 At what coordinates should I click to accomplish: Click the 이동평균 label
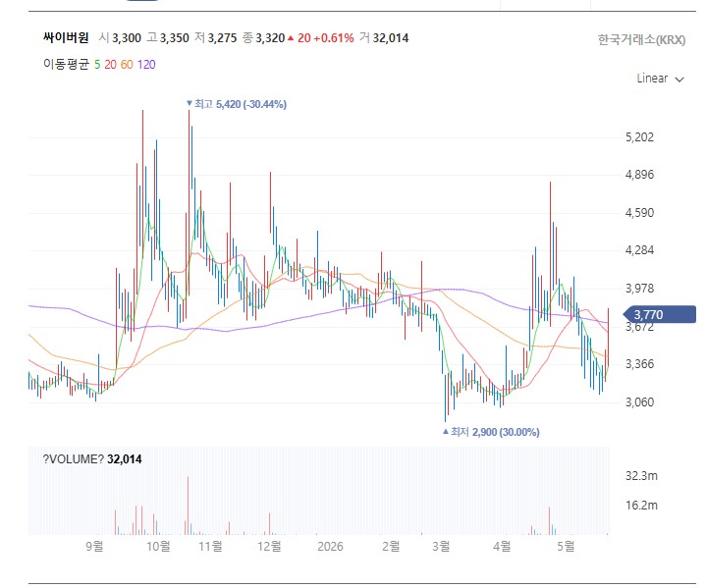tap(67, 65)
